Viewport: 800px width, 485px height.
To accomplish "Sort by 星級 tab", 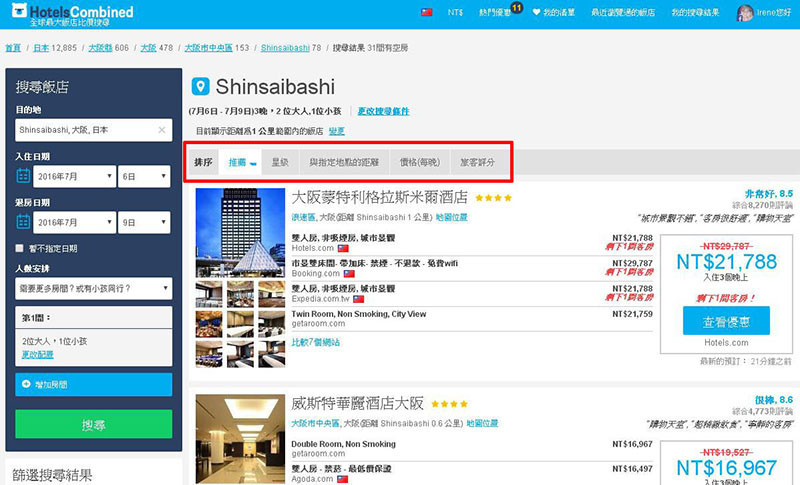I will coord(280,162).
